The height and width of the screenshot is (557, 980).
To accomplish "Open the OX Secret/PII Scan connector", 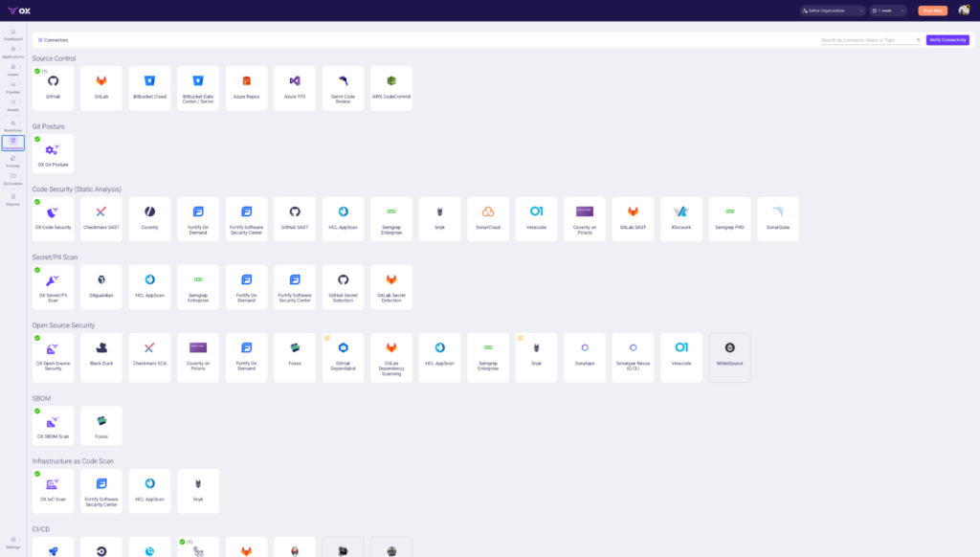I will click(x=54, y=287).
